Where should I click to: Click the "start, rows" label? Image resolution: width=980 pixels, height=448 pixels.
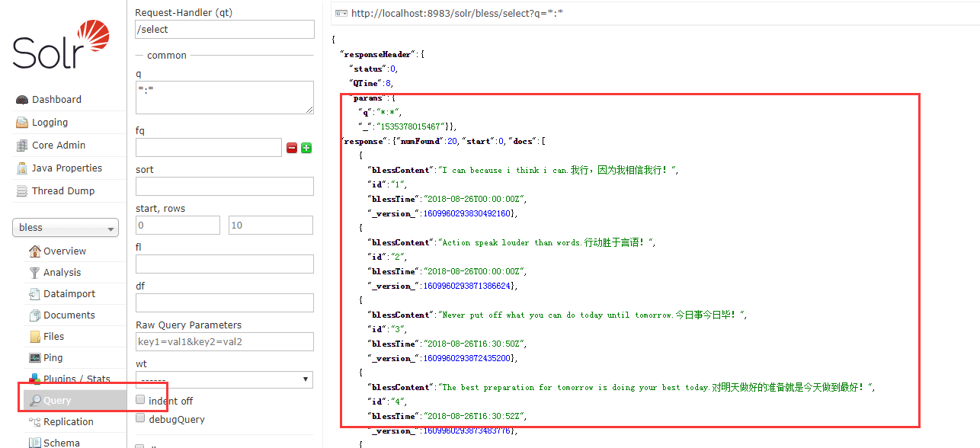(160, 208)
